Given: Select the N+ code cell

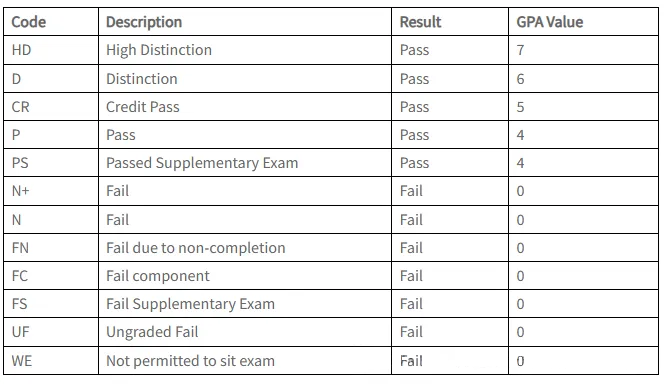Looking at the screenshot, I should 51,191.
